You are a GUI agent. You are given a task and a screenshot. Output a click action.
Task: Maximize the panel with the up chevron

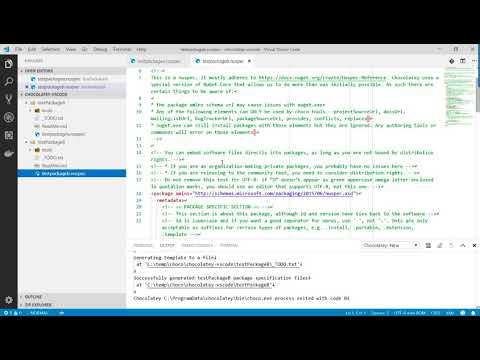[463, 245]
